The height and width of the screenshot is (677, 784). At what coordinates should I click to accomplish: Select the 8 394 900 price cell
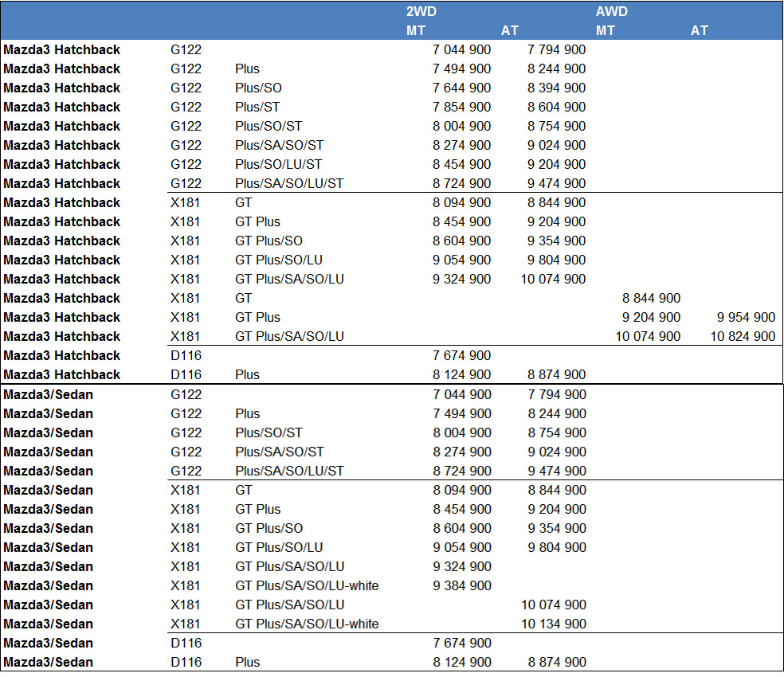point(556,88)
